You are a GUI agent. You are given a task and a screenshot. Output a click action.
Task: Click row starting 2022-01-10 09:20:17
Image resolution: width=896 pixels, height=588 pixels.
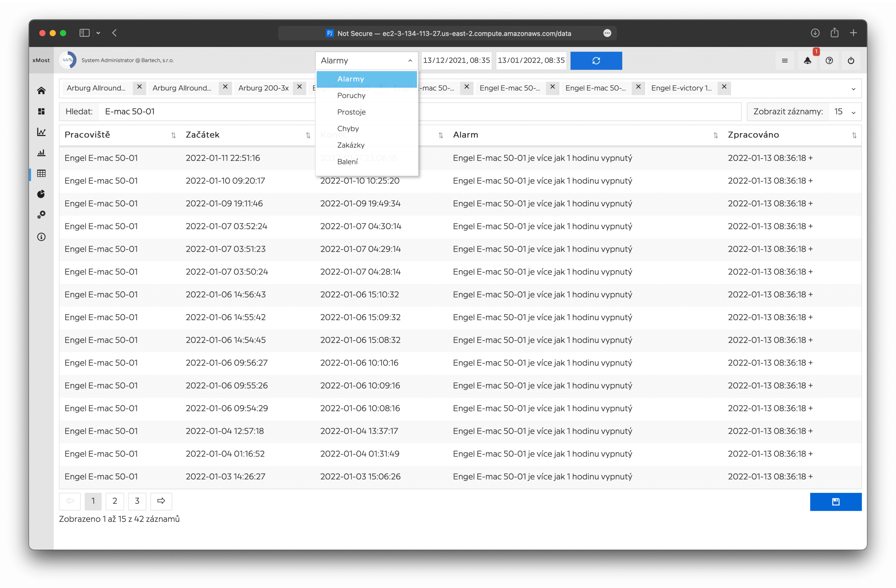point(460,181)
